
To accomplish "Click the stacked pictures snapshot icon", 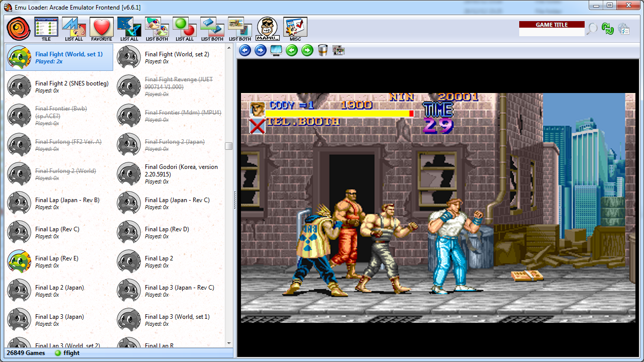I will click(x=339, y=50).
